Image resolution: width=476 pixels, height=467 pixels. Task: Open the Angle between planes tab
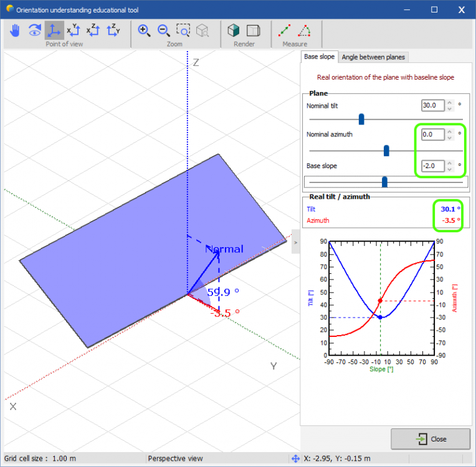(x=373, y=57)
